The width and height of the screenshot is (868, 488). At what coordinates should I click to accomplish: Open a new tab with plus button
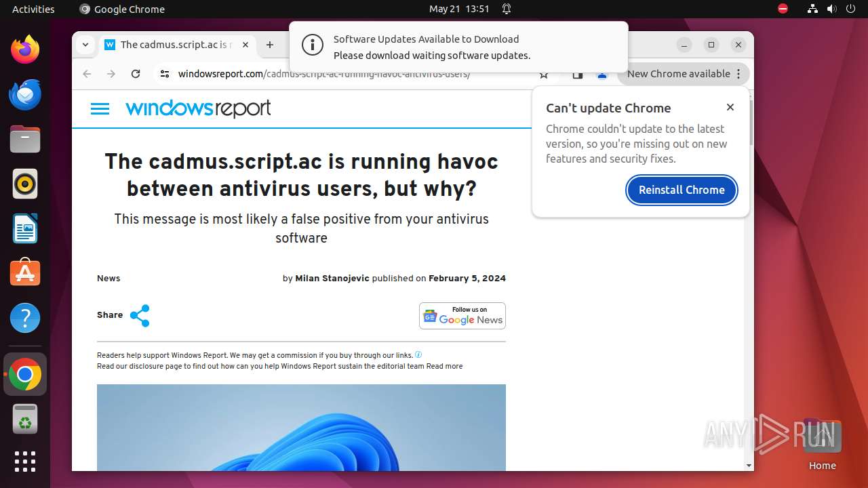270,45
